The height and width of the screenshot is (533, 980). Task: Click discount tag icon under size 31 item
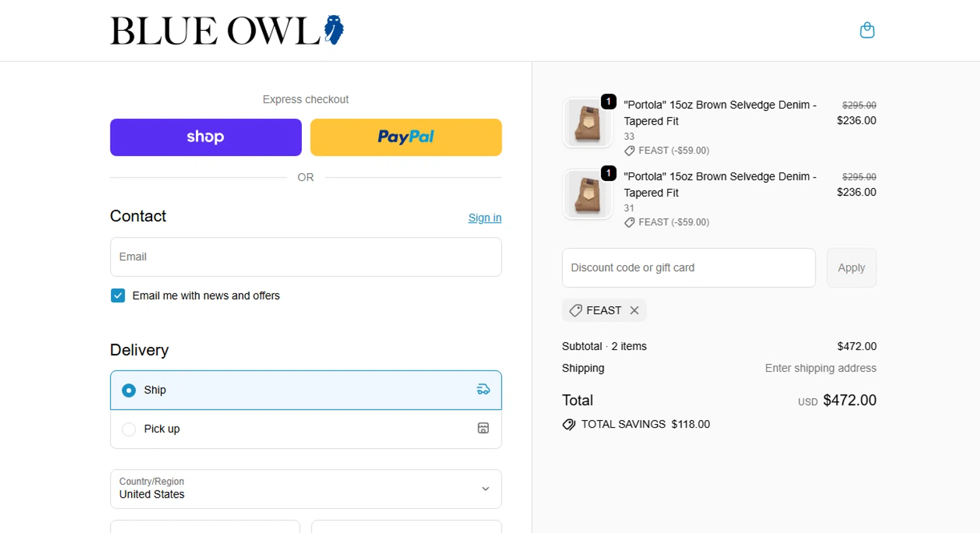click(629, 223)
